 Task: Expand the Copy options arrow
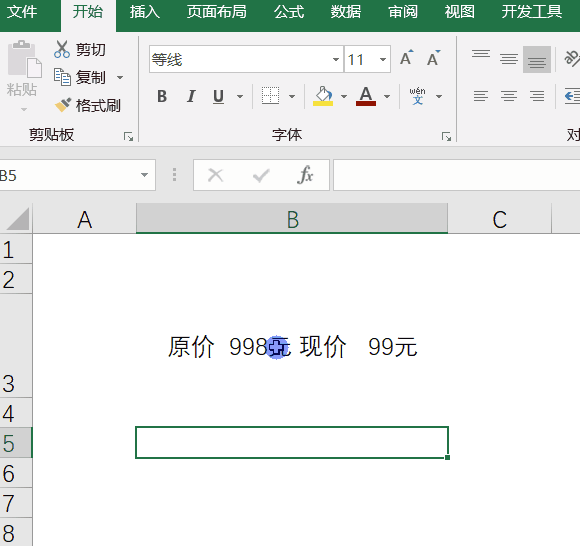pos(119,77)
